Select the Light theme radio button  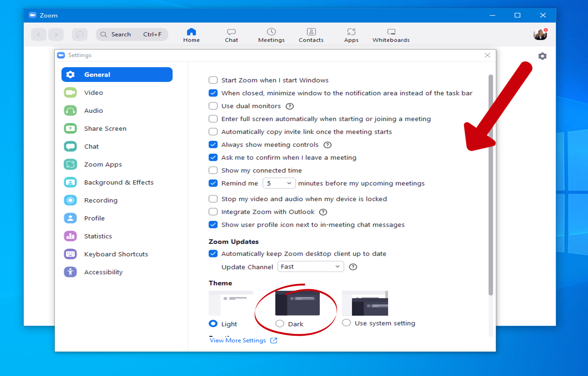click(213, 324)
